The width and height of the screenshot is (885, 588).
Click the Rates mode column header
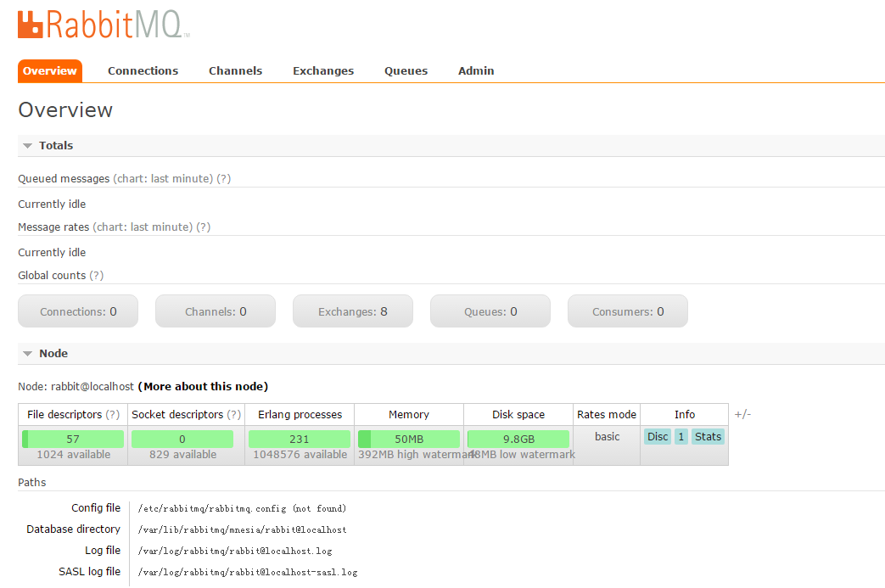tap(607, 415)
